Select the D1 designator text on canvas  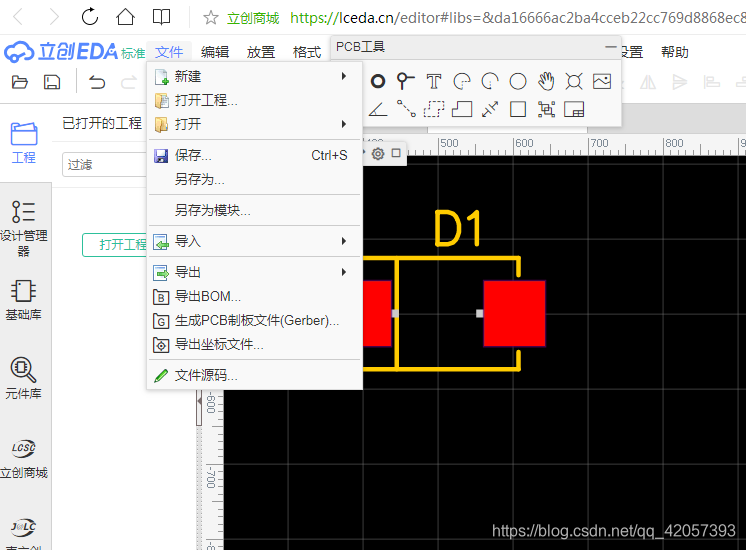pyautogui.click(x=458, y=229)
